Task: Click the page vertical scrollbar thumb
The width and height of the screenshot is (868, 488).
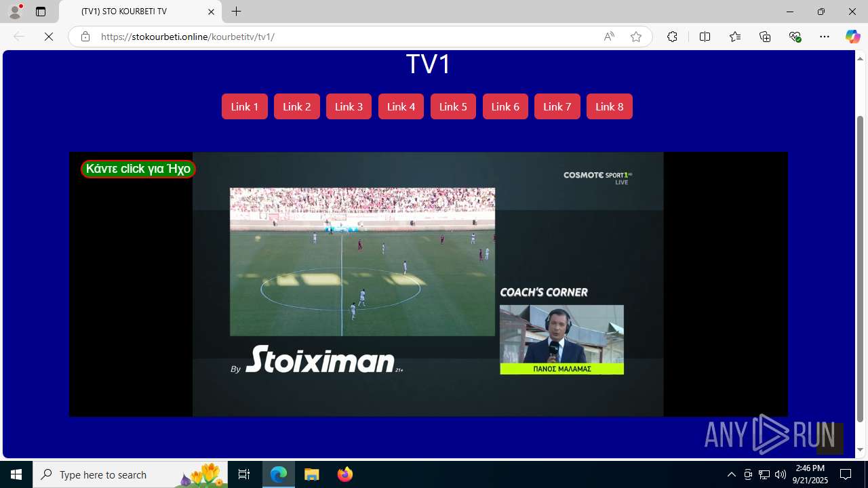Action: pyautogui.click(x=861, y=268)
